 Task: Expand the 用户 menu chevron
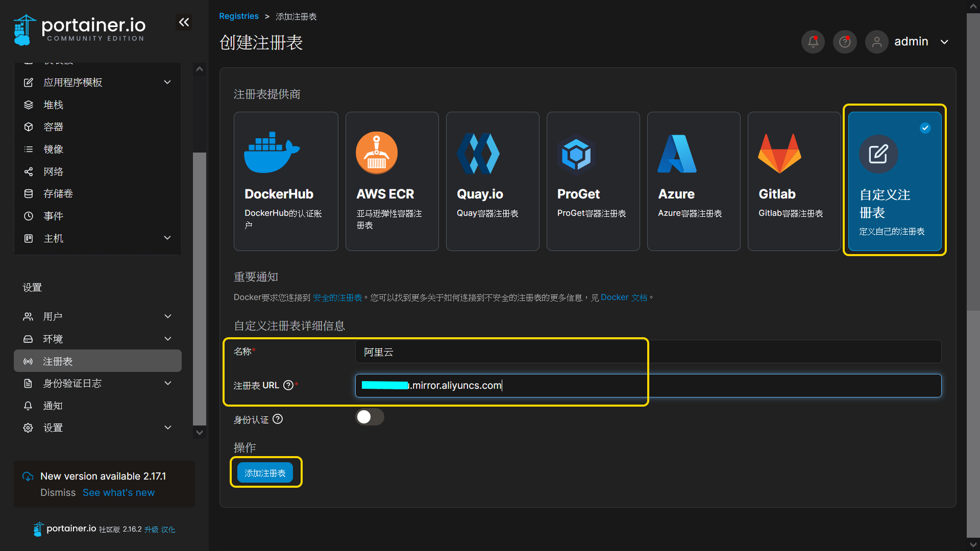coord(168,316)
